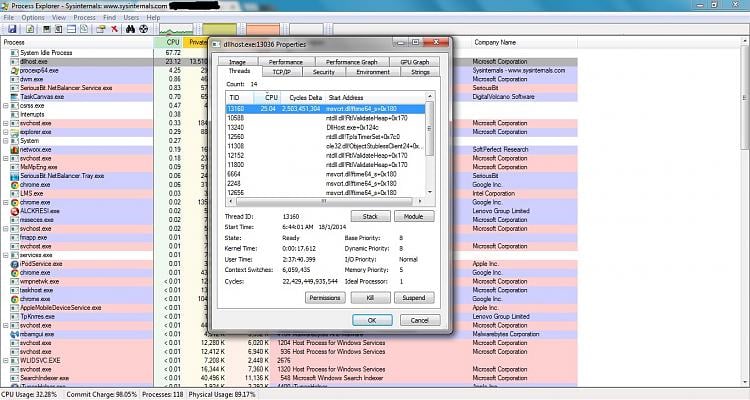Viewport: 750px width, 400px height.
Task: Open the System Information toolbar icon
Action: point(47,29)
